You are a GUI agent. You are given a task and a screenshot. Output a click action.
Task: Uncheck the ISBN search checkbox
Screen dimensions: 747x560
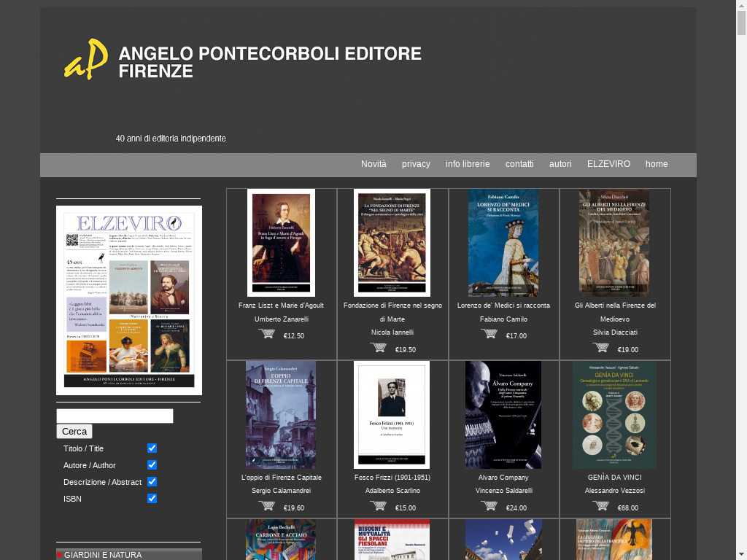click(152, 498)
